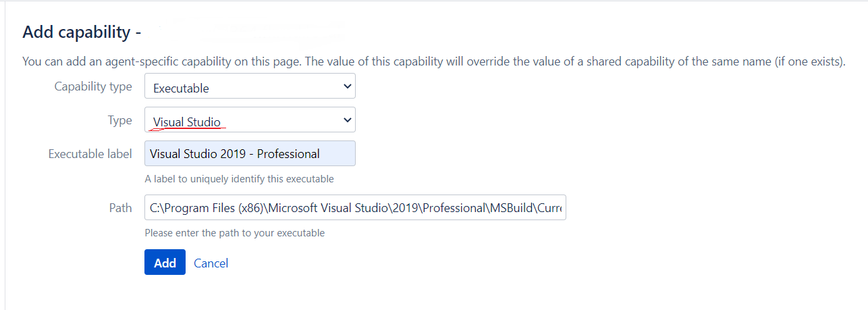The image size is (868, 310).
Task: Click the agent-specific capability description text
Action: [x=434, y=61]
